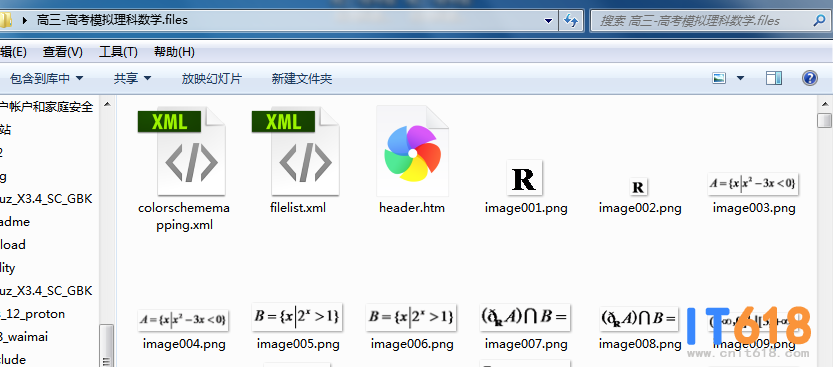Select image001.png thumbnail
The image size is (833, 367).
click(x=524, y=178)
